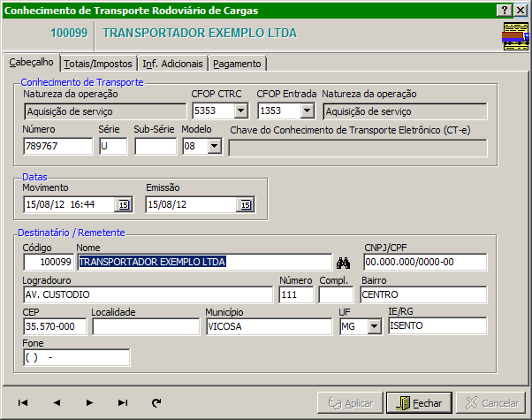Screen dimensions: 532x420
Task: Click the binoculars search icon beside Nome
Action: pyautogui.click(x=345, y=262)
